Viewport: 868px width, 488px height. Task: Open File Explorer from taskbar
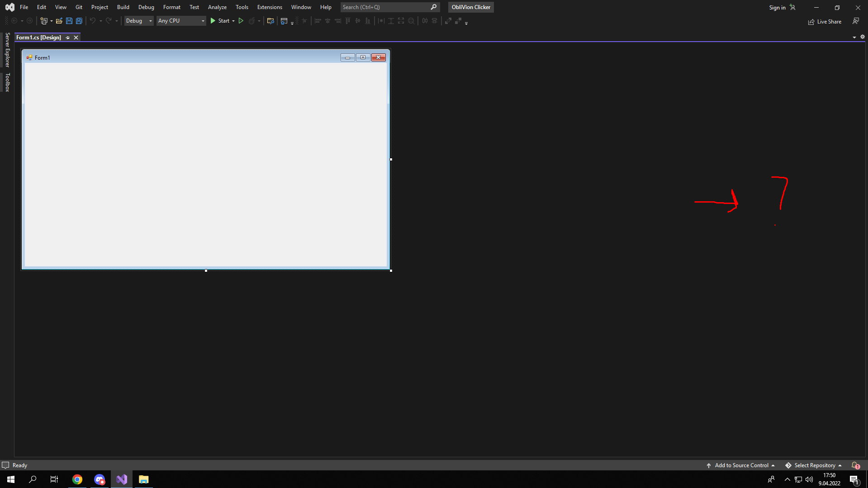[143, 479]
